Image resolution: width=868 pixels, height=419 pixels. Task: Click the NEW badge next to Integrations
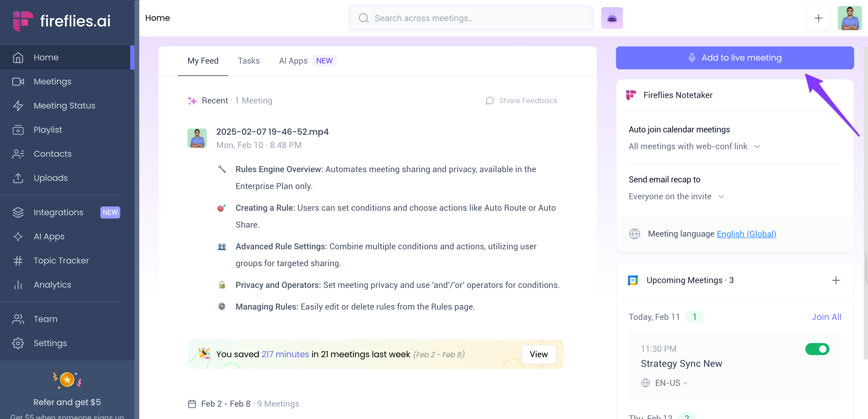(110, 213)
